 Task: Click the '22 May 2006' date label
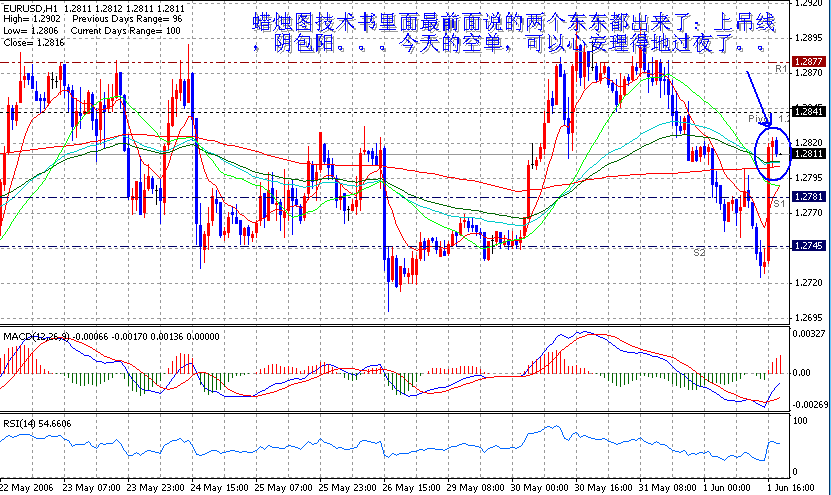pyautogui.click(x=26, y=488)
